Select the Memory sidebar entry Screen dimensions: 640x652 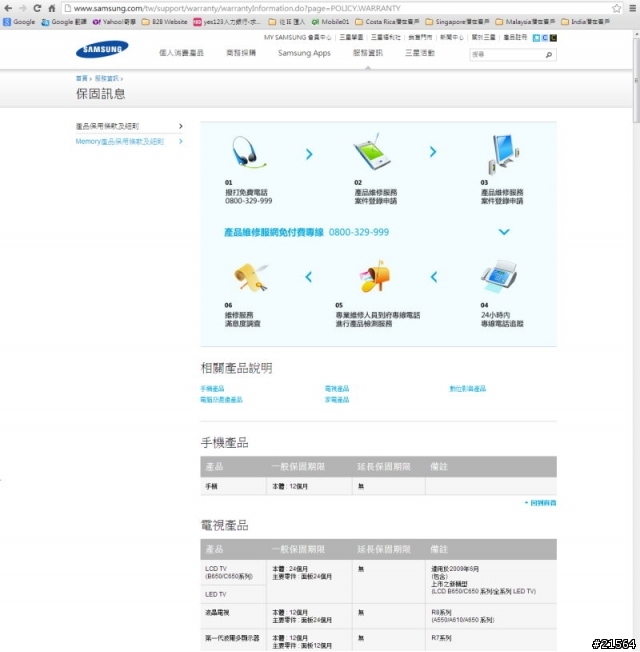point(120,141)
